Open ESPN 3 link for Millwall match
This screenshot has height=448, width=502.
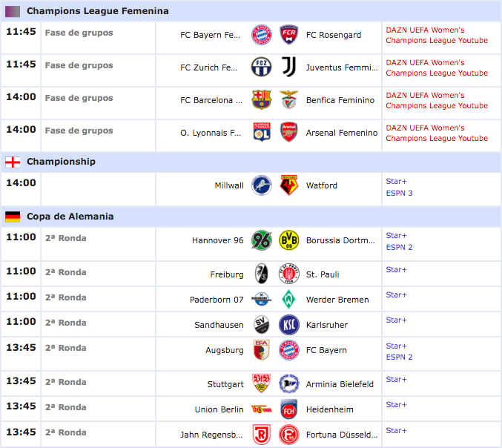(399, 193)
